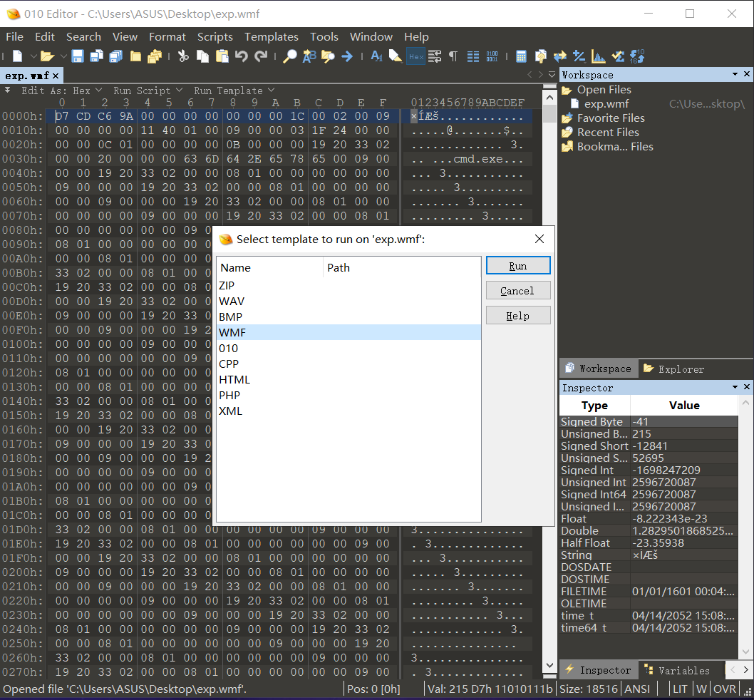754x700 pixels.
Task: Select the BMP template in list
Action: (348, 316)
